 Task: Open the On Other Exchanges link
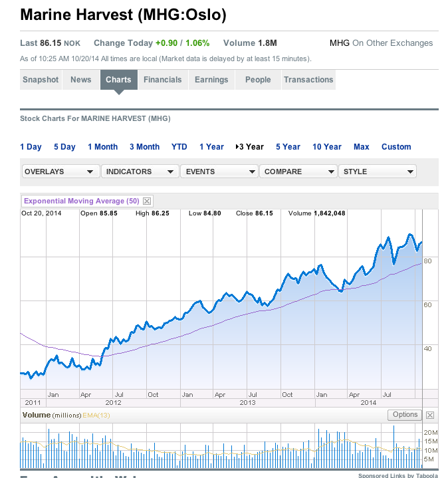click(392, 43)
